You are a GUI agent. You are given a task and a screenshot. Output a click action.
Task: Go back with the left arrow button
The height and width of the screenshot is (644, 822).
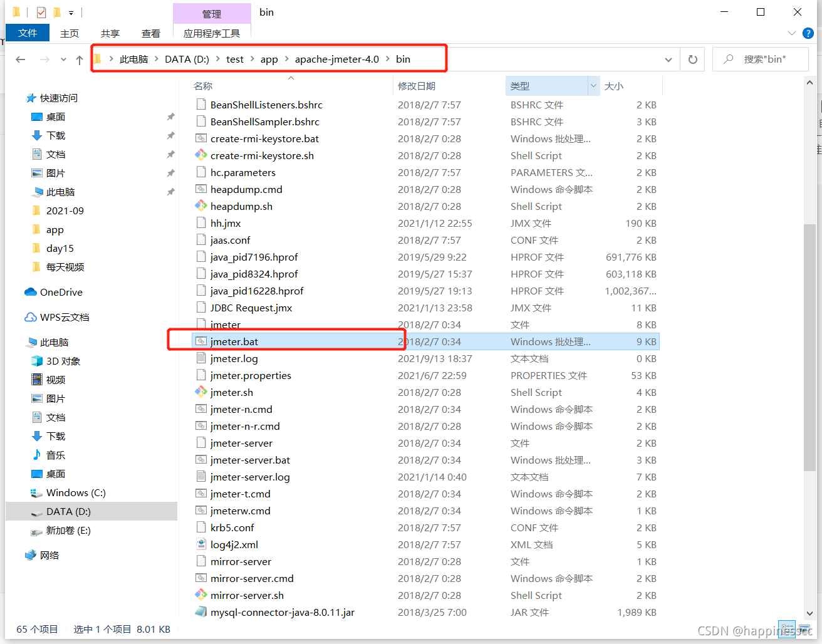21,60
